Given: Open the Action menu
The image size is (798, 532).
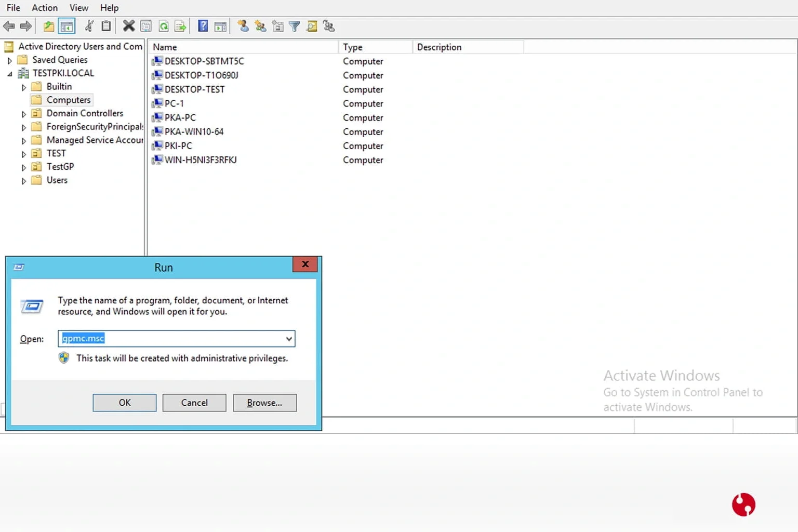Looking at the screenshot, I should tap(45, 8).
